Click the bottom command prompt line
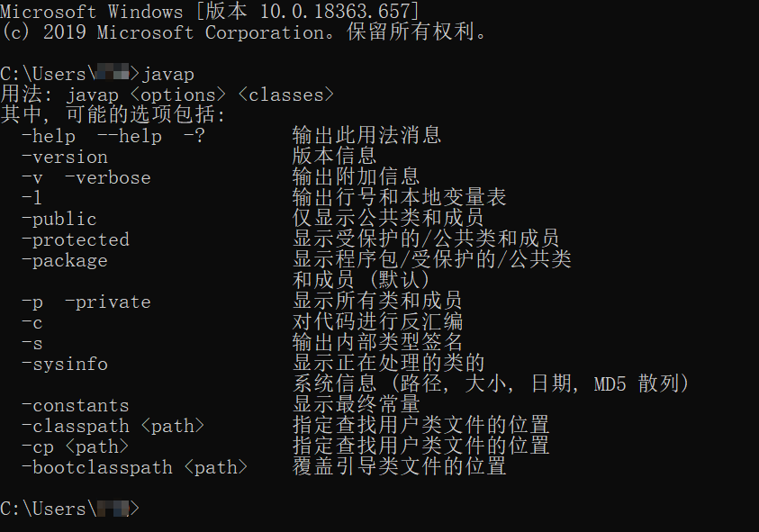759x532 pixels. click(x=69, y=509)
